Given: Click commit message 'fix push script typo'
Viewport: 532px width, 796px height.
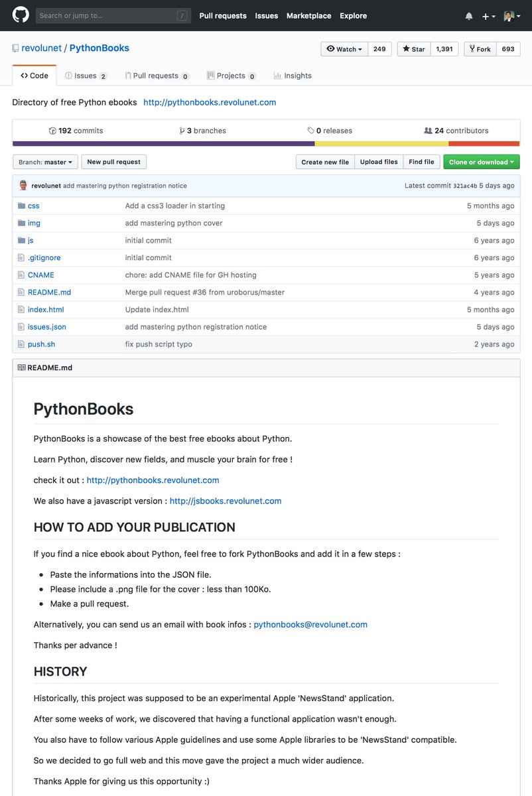Looking at the screenshot, I should point(159,344).
